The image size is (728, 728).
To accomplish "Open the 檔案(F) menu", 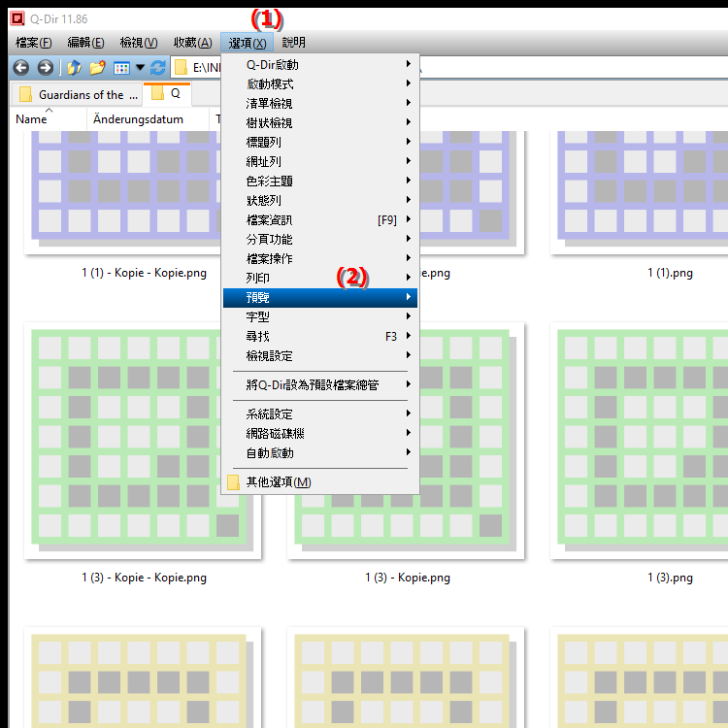I will coord(33,43).
